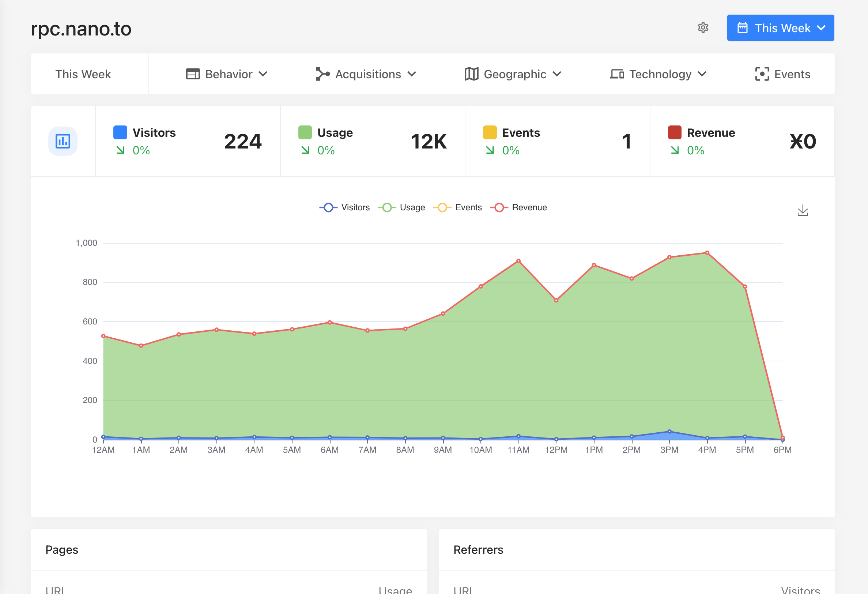Screen dimensions: 868x594
Task: Expand the Behavior dropdown chevron
Action: (x=263, y=74)
